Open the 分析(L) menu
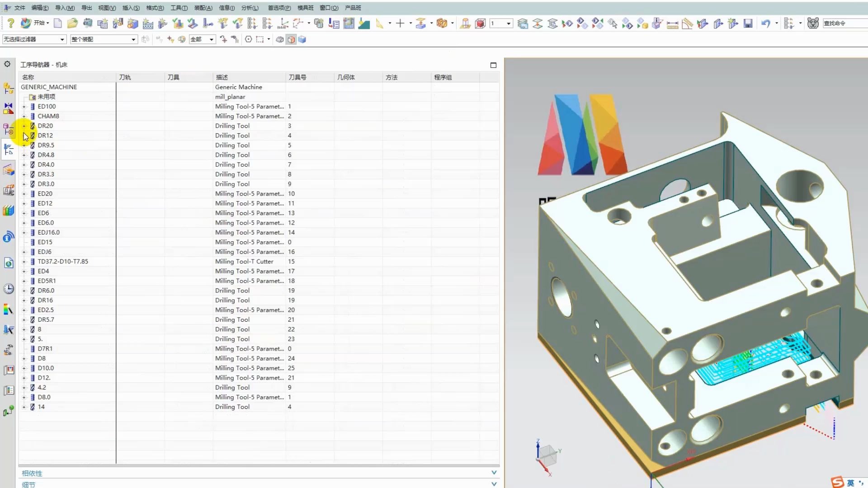 point(250,8)
